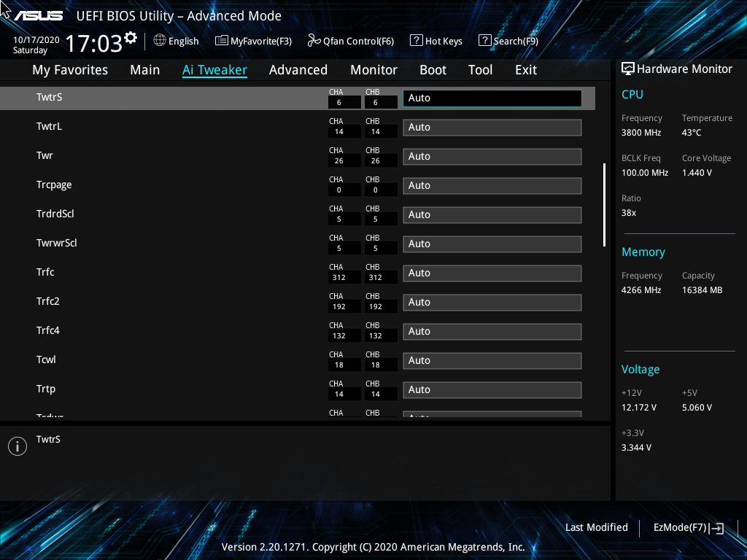Click the +12V reading 12.172 V
Screen dimensions: 747x560
pyautogui.click(x=639, y=408)
